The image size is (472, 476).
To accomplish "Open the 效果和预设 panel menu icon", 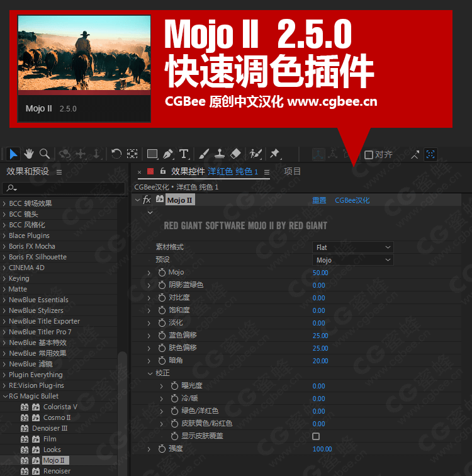I will click(x=59, y=172).
